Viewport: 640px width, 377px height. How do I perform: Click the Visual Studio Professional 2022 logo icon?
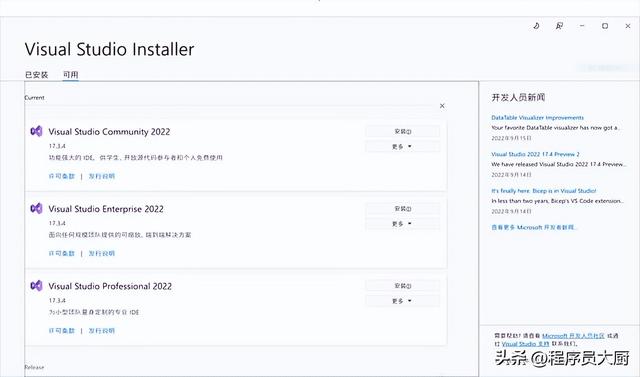[36, 286]
